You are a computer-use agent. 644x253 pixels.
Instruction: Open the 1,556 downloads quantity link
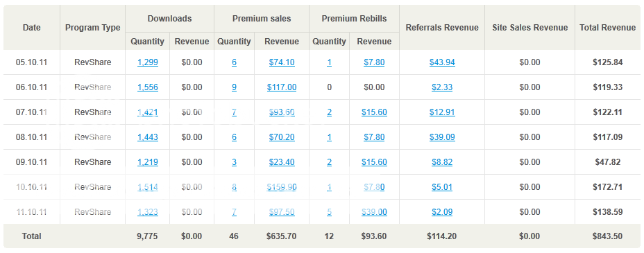coord(147,87)
